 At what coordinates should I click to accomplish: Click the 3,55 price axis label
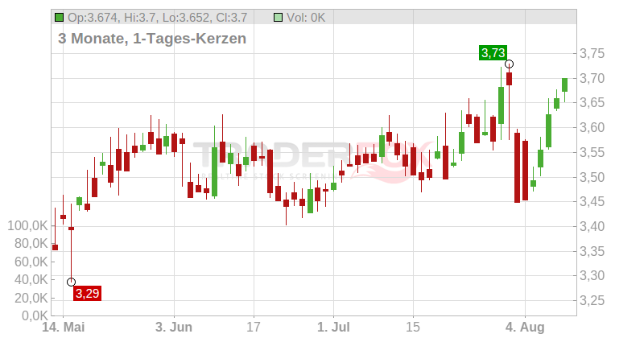pyautogui.click(x=592, y=152)
